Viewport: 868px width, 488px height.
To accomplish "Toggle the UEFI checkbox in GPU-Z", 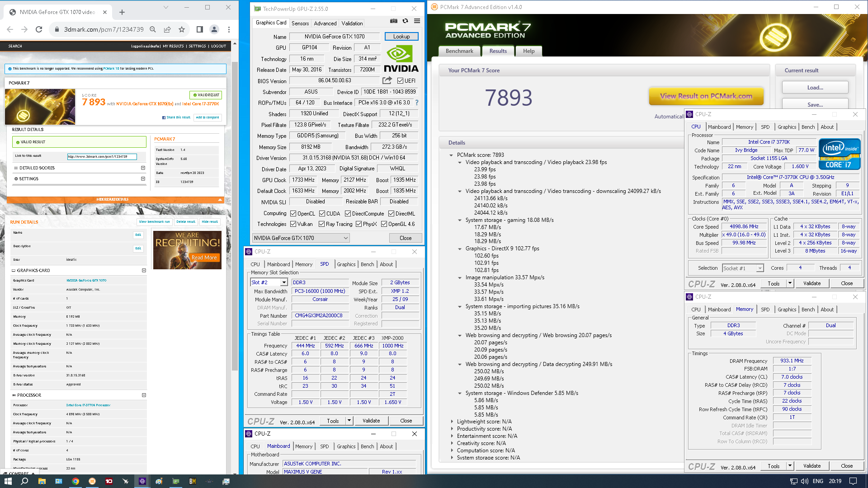I will click(400, 81).
